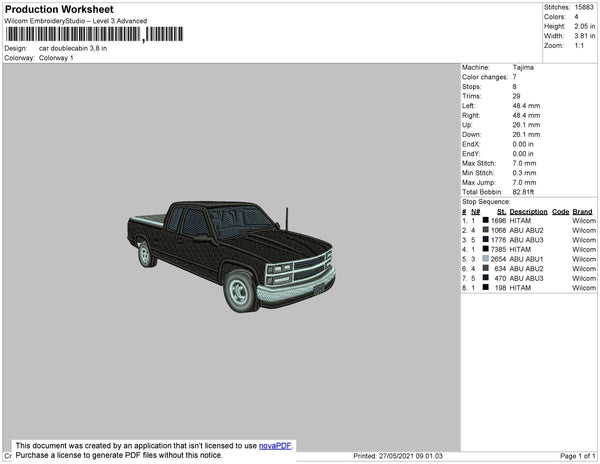The image size is (600, 464).
Task: Click HITAM description with 198 stitches
Action: (520, 288)
